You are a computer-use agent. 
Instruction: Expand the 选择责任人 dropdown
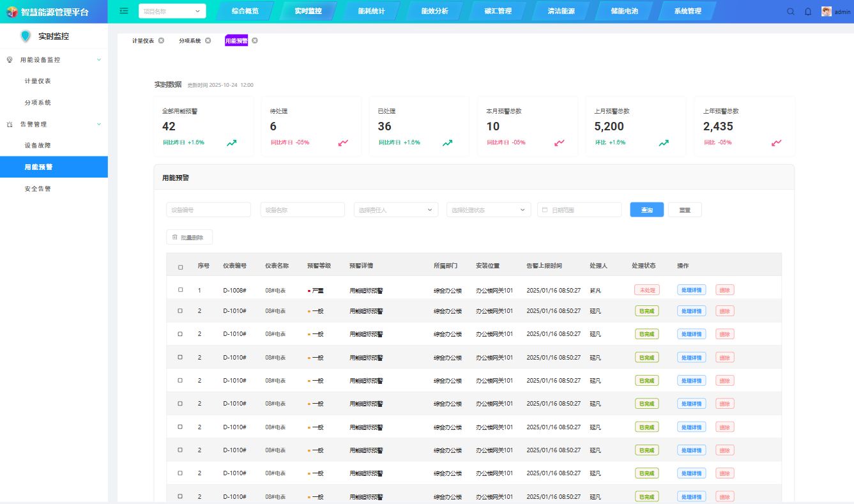395,210
